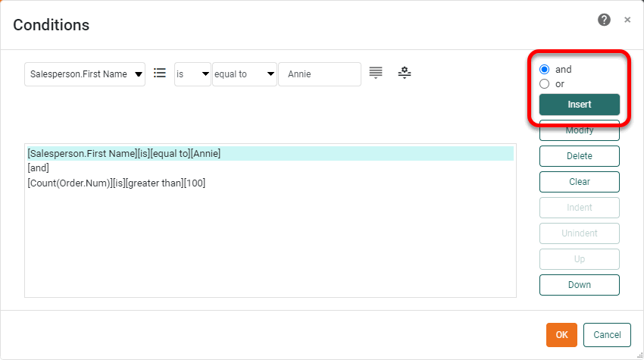
Task: Click the Annie value input field
Action: pyautogui.click(x=319, y=74)
